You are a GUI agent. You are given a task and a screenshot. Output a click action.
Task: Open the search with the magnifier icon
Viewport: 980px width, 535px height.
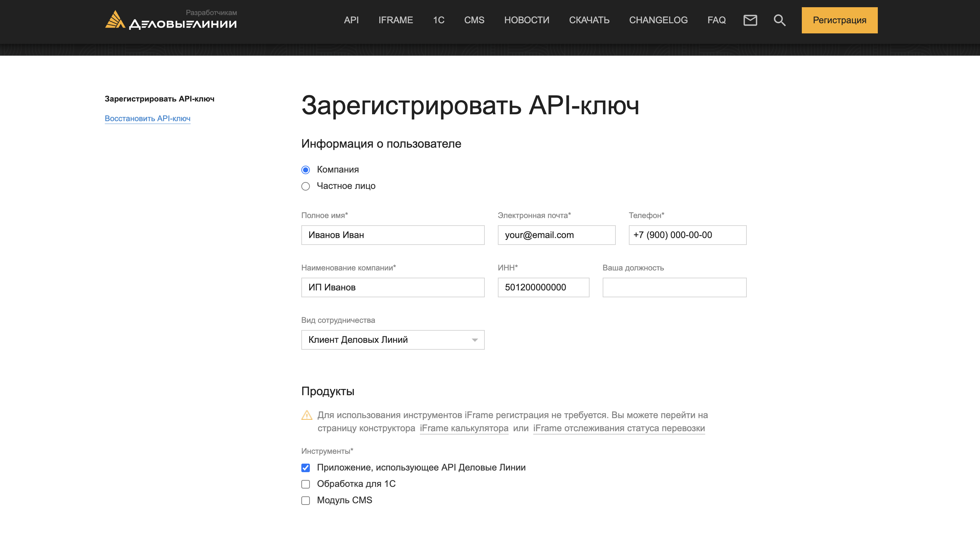pyautogui.click(x=779, y=20)
